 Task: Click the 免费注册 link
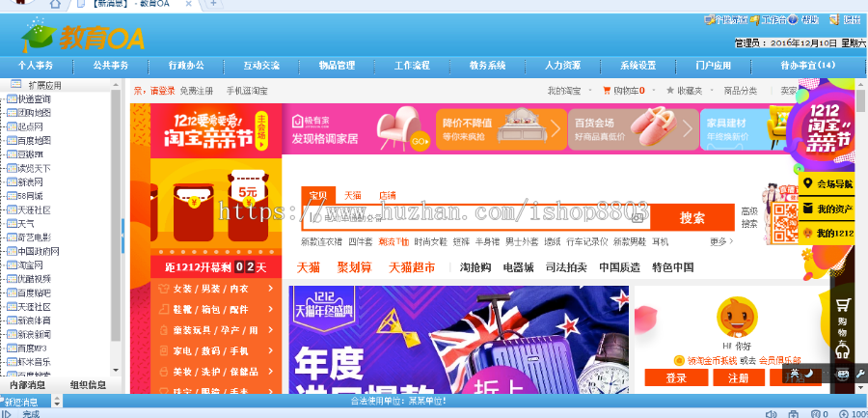point(196,91)
